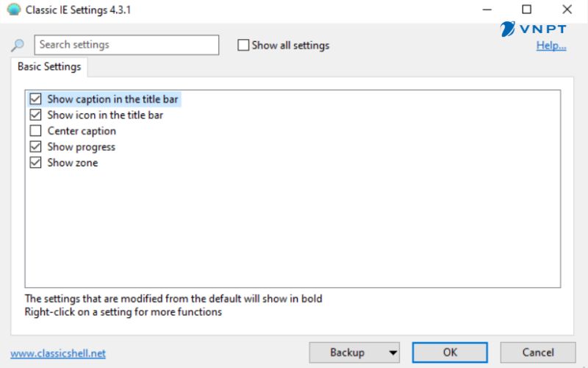This screenshot has height=368, width=588.
Task: Minimize the Classic IE Settings window
Action: (487, 10)
